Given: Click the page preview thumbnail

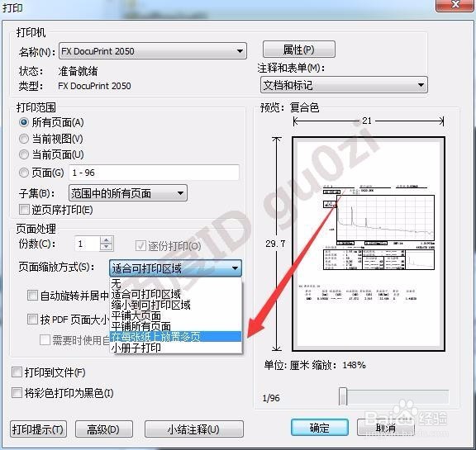Looking at the screenshot, I should [x=369, y=244].
